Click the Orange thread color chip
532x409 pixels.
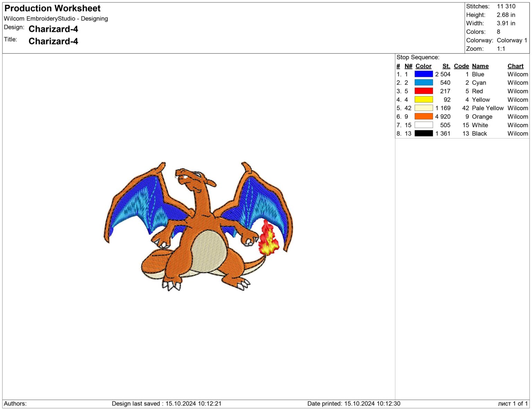pyautogui.click(x=423, y=117)
